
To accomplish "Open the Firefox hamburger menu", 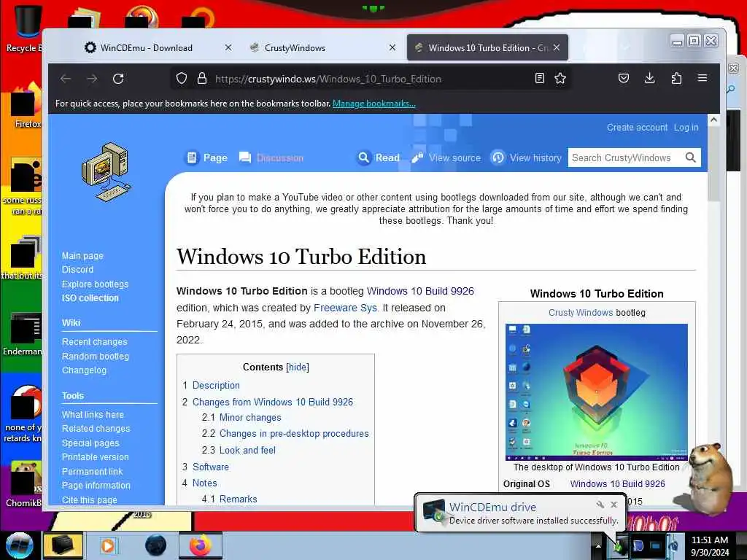I will (x=703, y=77).
